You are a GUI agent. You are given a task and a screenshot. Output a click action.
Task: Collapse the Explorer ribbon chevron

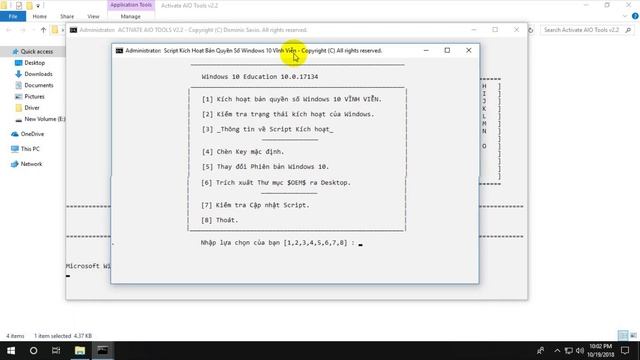pos(624,16)
